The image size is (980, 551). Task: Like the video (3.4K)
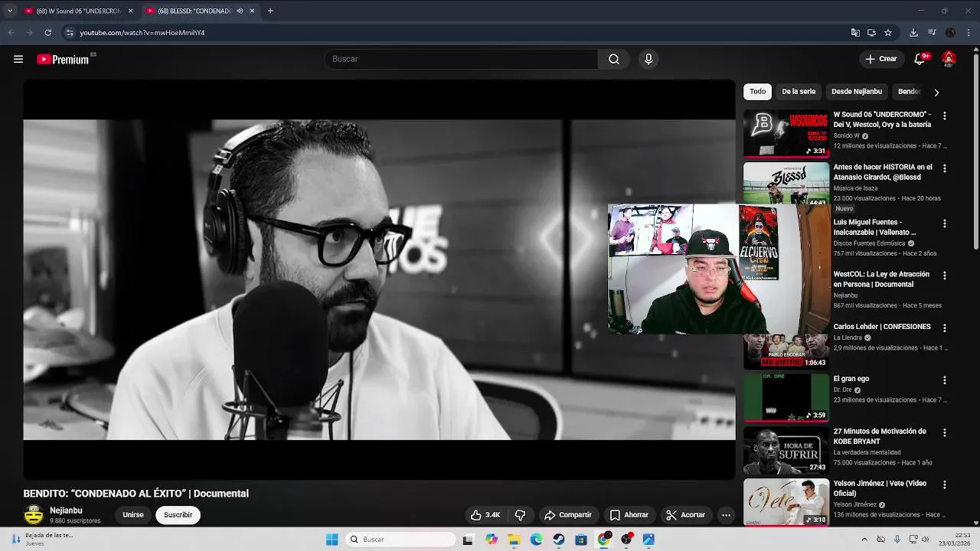click(x=485, y=515)
